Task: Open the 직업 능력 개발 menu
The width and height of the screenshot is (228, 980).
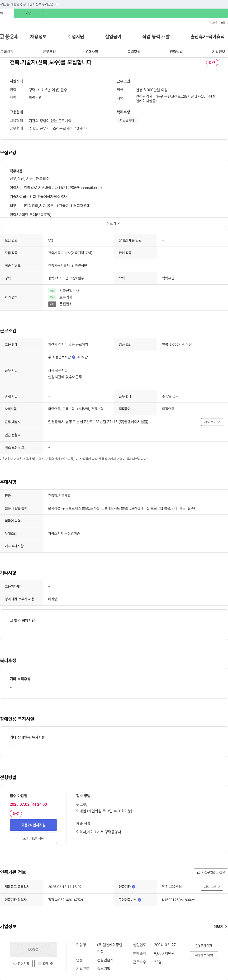Action: [156, 37]
